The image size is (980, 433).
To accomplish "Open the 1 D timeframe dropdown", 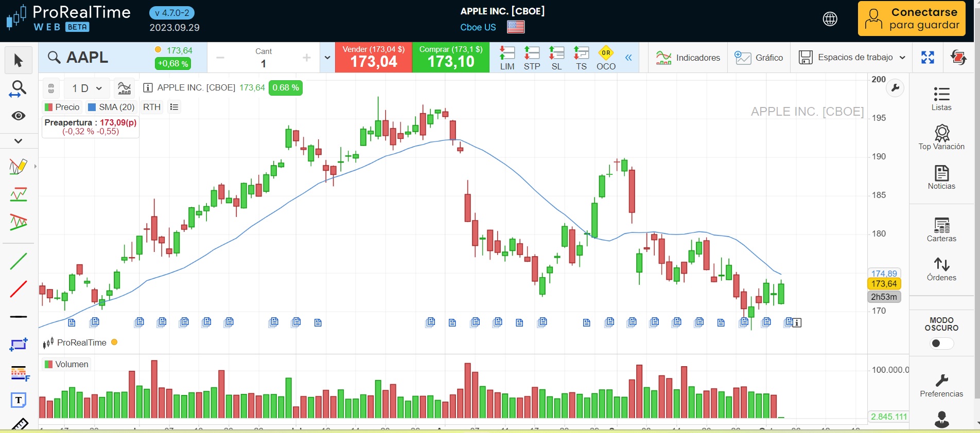I will [86, 88].
